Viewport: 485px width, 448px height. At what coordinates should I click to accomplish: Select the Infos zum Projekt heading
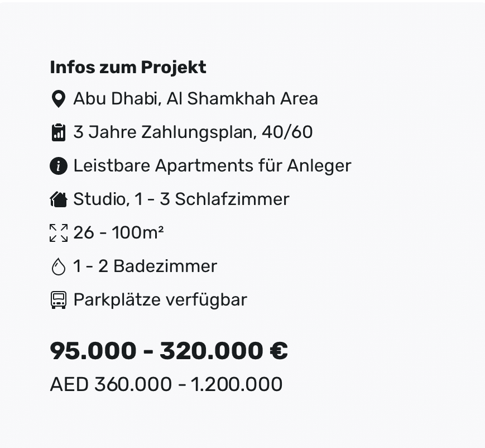128,68
